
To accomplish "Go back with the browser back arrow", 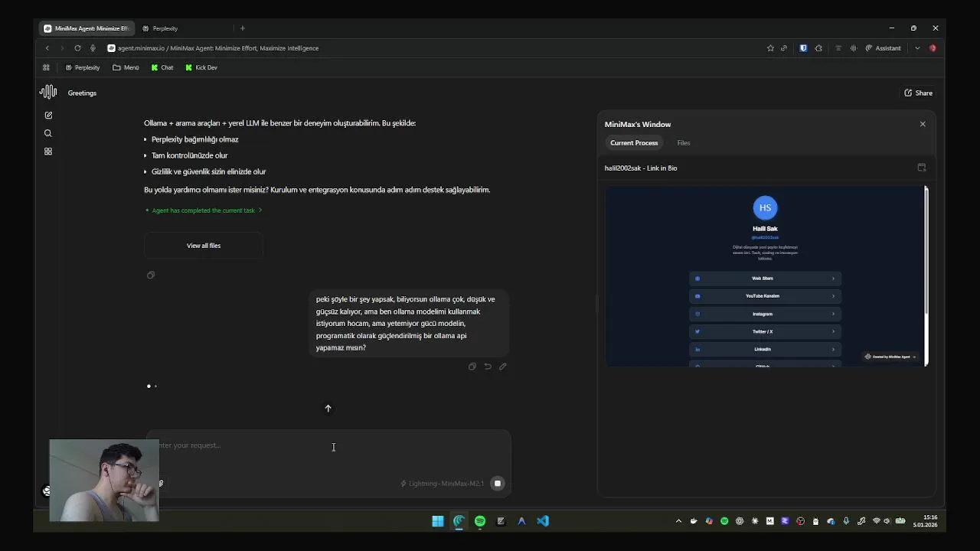I will point(47,48).
